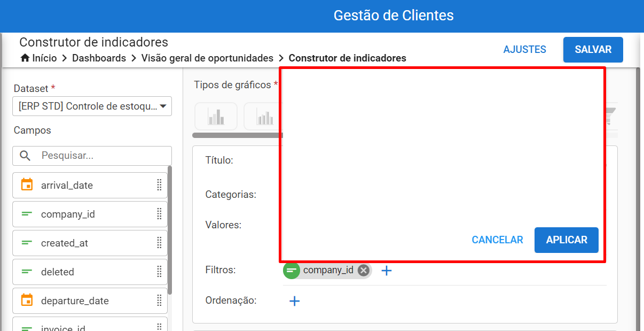Click the home icon in breadcrumb

point(25,58)
